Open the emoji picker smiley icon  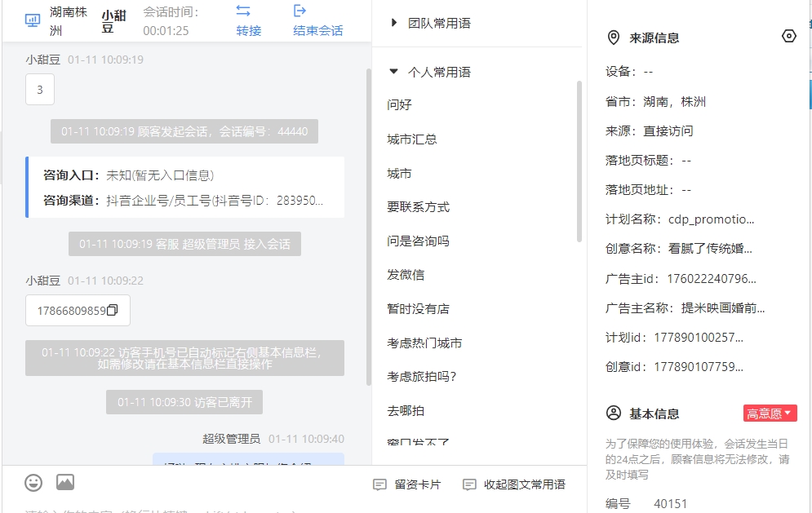coord(33,483)
